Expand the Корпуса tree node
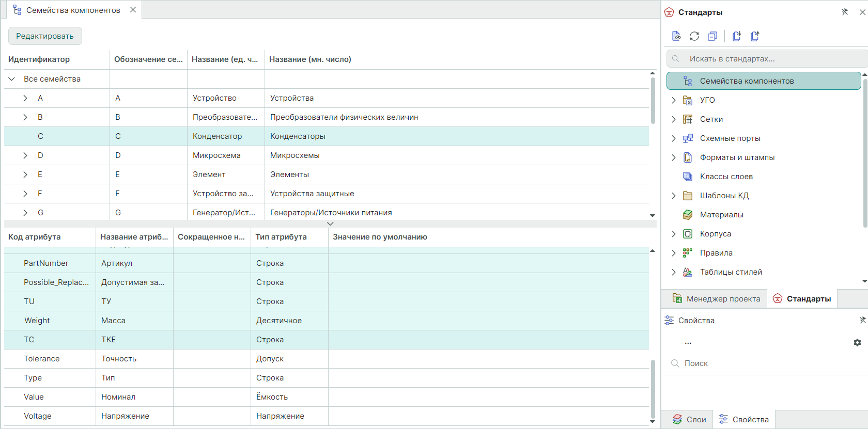This screenshot has height=429, width=868. pyautogui.click(x=673, y=234)
